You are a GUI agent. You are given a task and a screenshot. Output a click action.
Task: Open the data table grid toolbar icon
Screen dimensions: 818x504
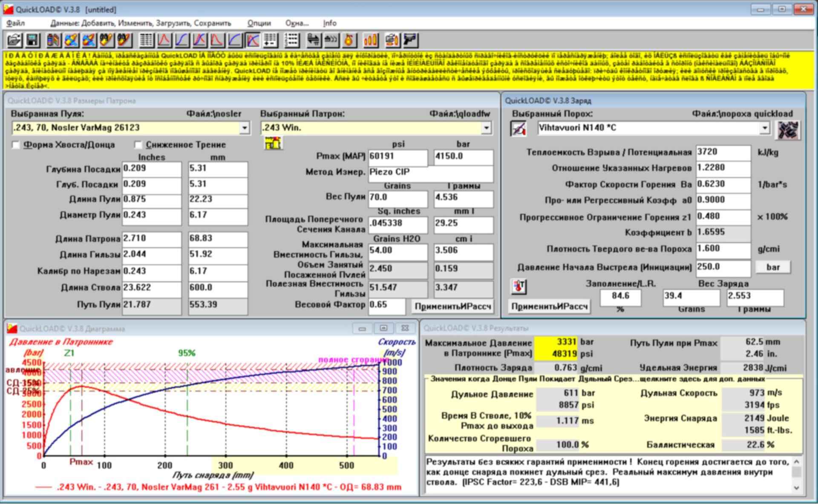pyautogui.click(x=147, y=40)
